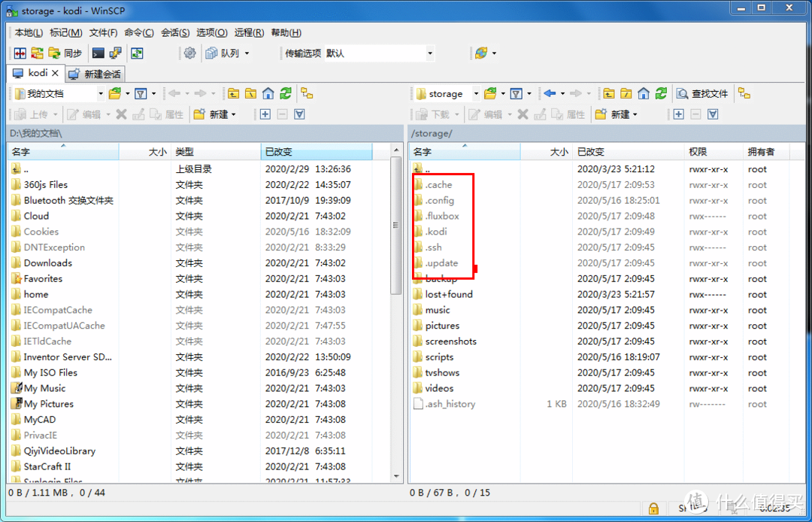
Task: Click the local panel scrollbar down arrow
Action: pyautogui.click(x=397, y=476)
